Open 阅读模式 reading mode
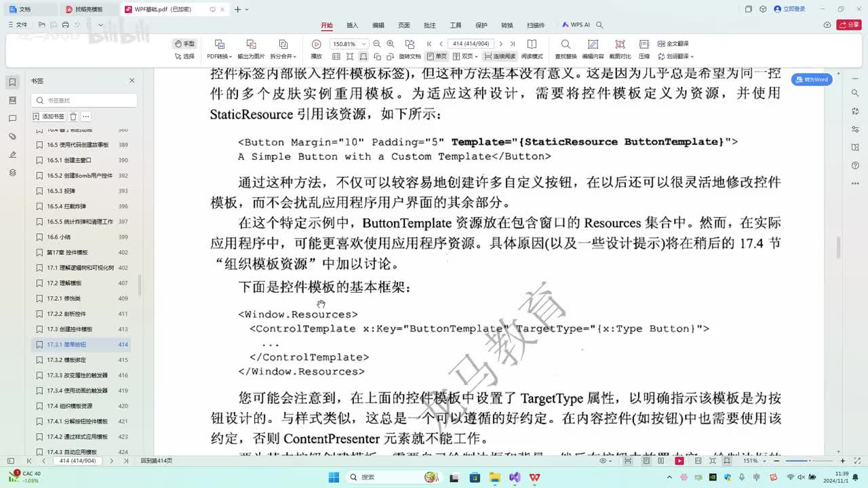The width and height of the screenshot is (868, 488). click(x=532, y=49)
